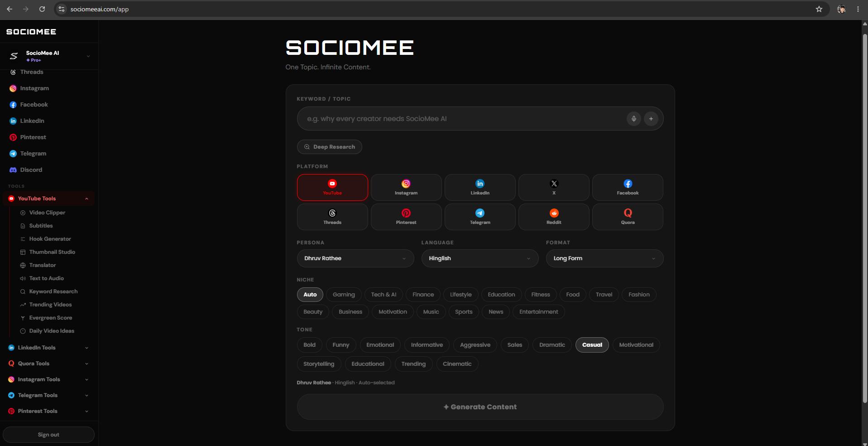Go to Discord in the sidebar

[x=31, y=170]
